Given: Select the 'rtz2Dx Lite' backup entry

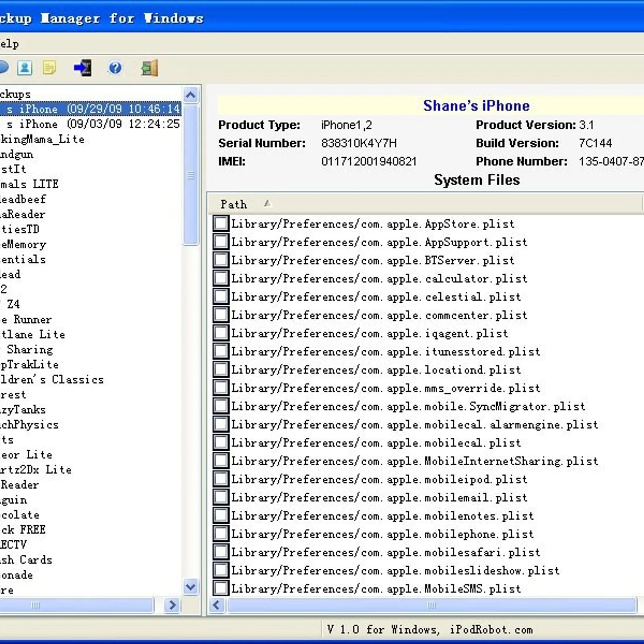Looking at the screenshot, I should pos(36,469).
